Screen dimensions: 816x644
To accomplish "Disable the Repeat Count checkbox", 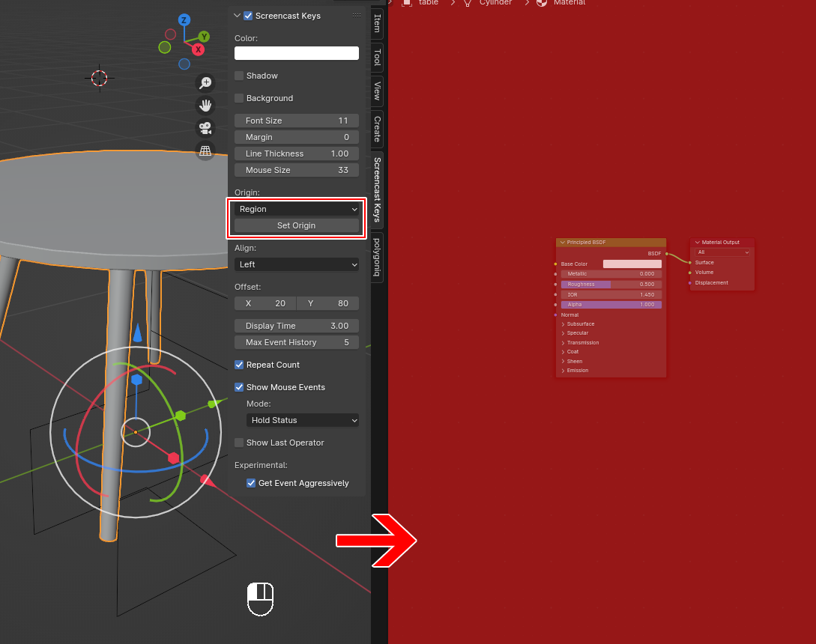I will pyautogui.click(x=239, y=365).
